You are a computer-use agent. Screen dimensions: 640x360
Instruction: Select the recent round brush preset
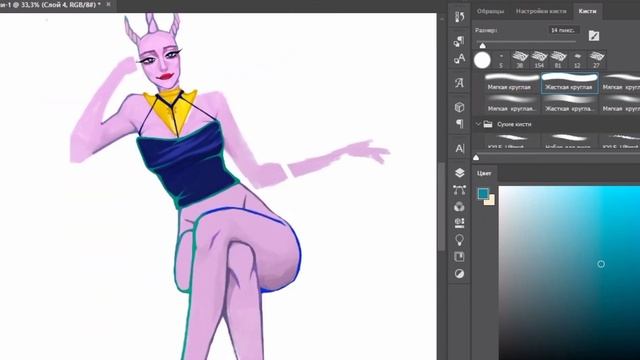[482, 60]
